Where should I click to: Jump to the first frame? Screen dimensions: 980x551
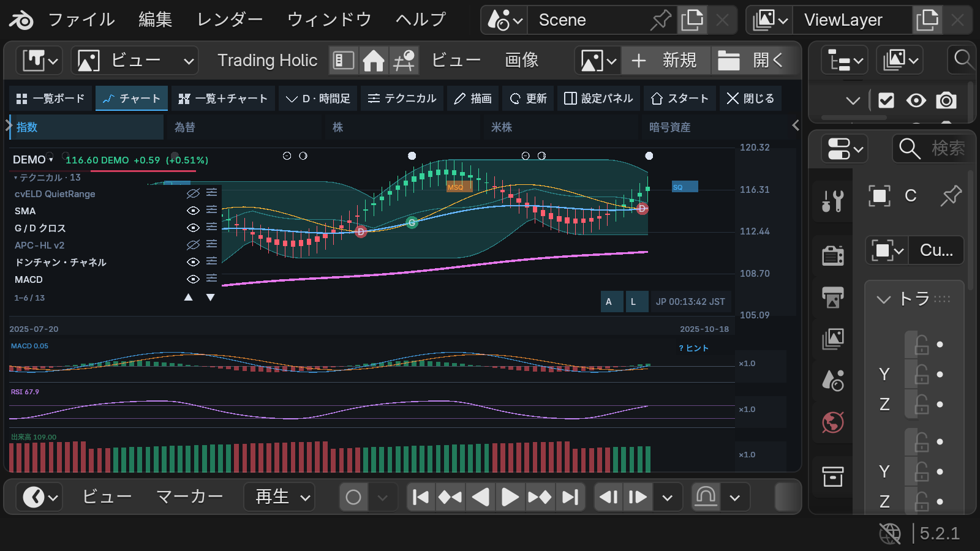[x=421, y=497]
